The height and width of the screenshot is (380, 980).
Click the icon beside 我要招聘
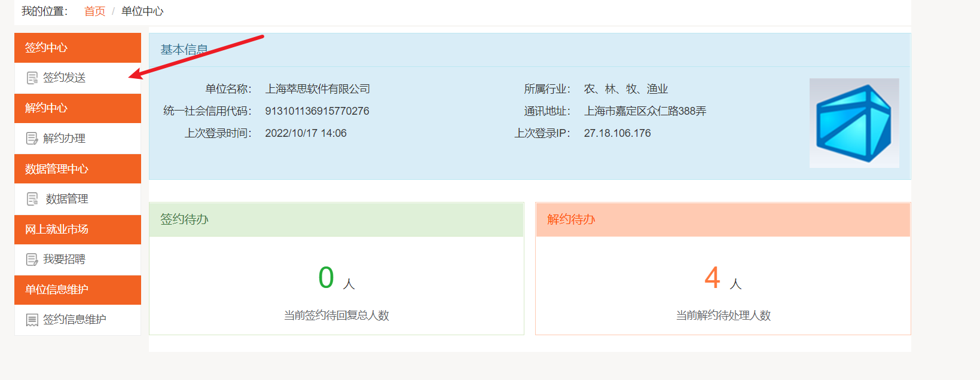[32, 259]
